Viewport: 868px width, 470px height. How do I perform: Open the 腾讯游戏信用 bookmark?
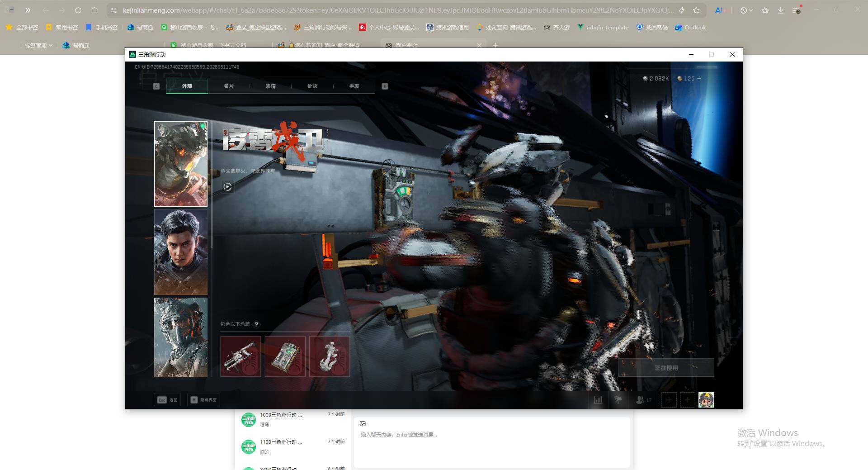447,27
